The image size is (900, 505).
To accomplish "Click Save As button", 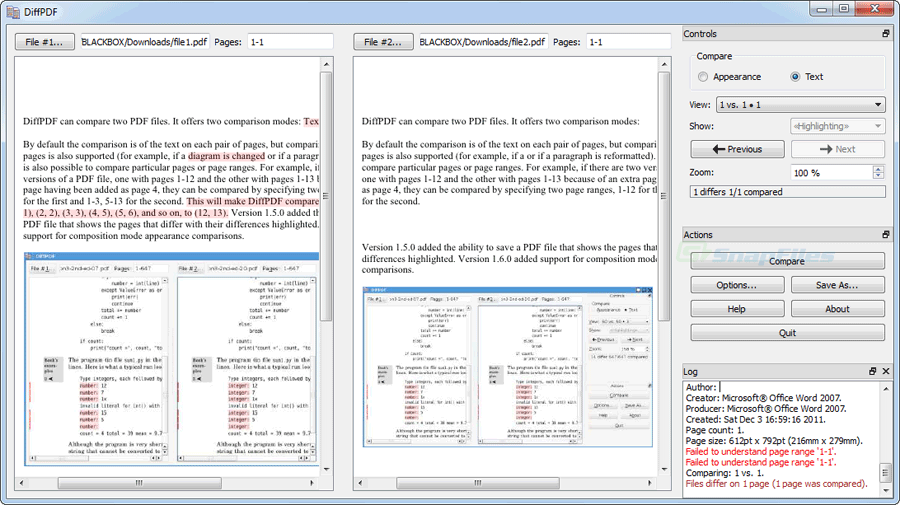I will [x=837, y=285].
